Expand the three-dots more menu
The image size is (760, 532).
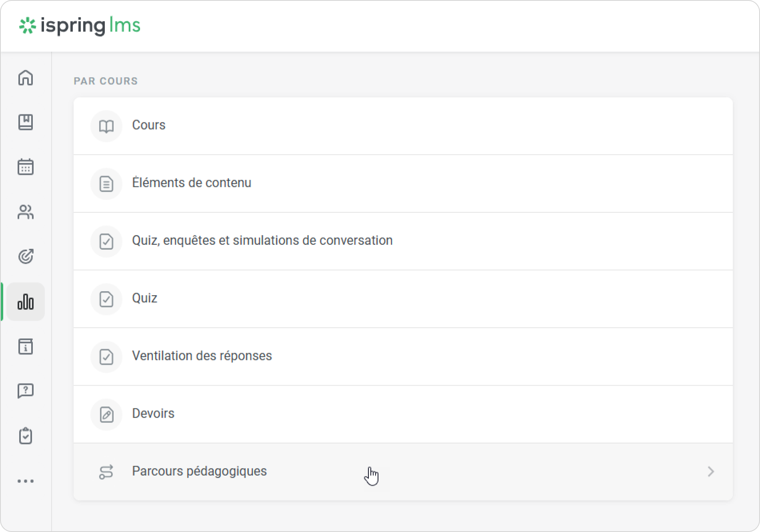26,481
